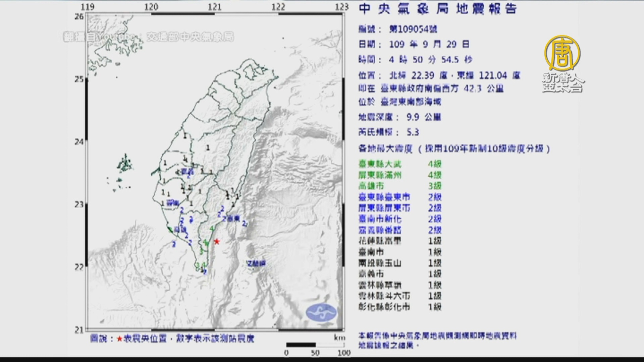The image size is (644, 362).
Task: Click the footnote text at bottom right
Action: [x=437, y=340]
